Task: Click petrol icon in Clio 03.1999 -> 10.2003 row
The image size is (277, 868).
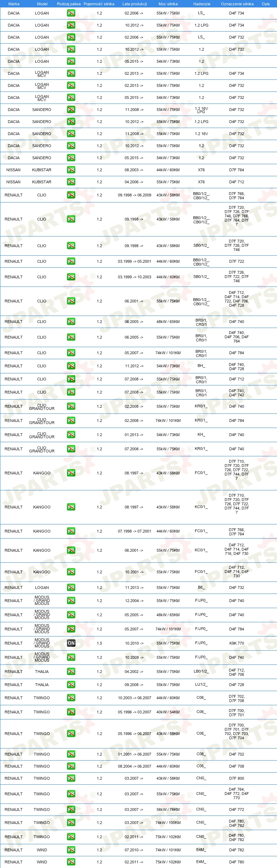Action: click(71, 277)
